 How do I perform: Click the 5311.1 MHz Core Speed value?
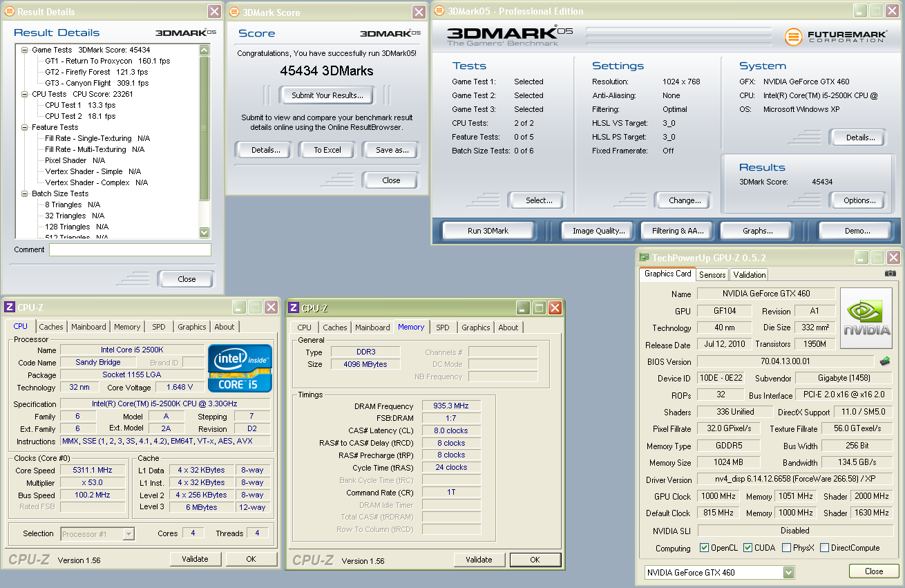tap(93, 470)
